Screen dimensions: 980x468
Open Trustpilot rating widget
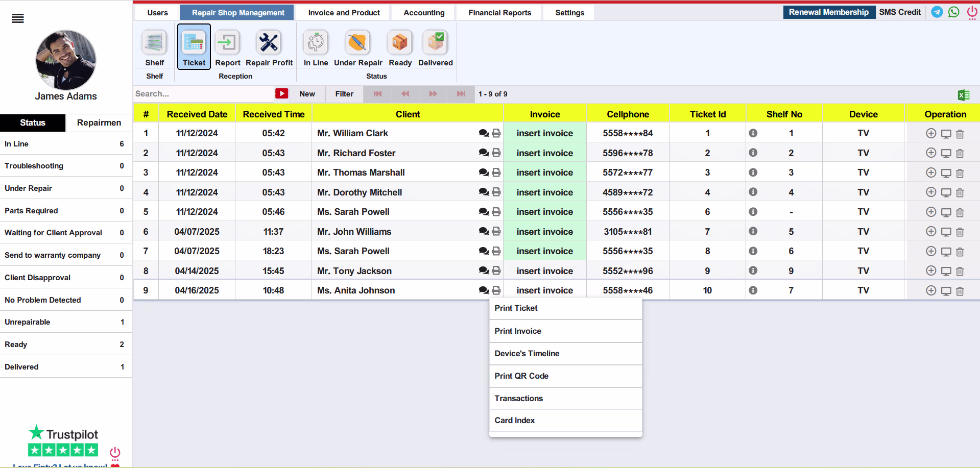click(x=63, y=440)
